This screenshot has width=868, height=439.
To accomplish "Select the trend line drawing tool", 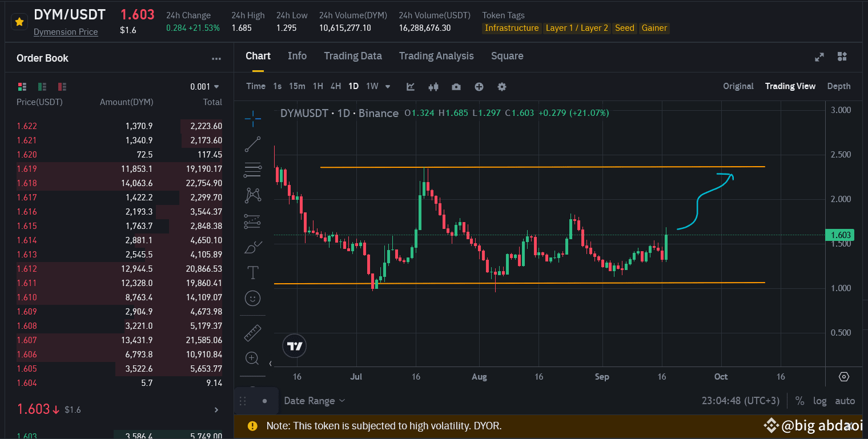I will click(253, 144).
